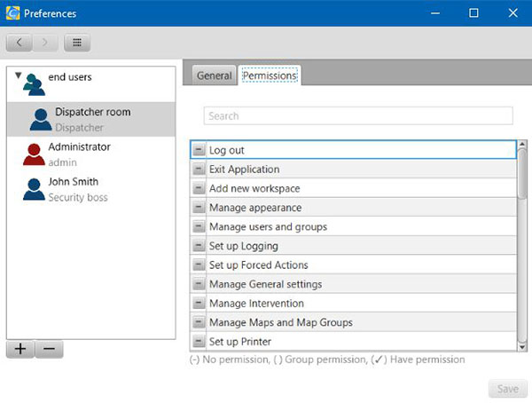Select the 'Manage General settings' row text
This screenshot has width=532, height=403.
point(266,284)
